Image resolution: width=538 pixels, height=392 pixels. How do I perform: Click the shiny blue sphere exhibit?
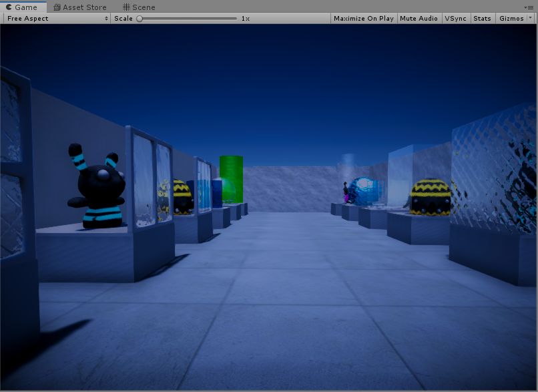click(x=362, y=191)
